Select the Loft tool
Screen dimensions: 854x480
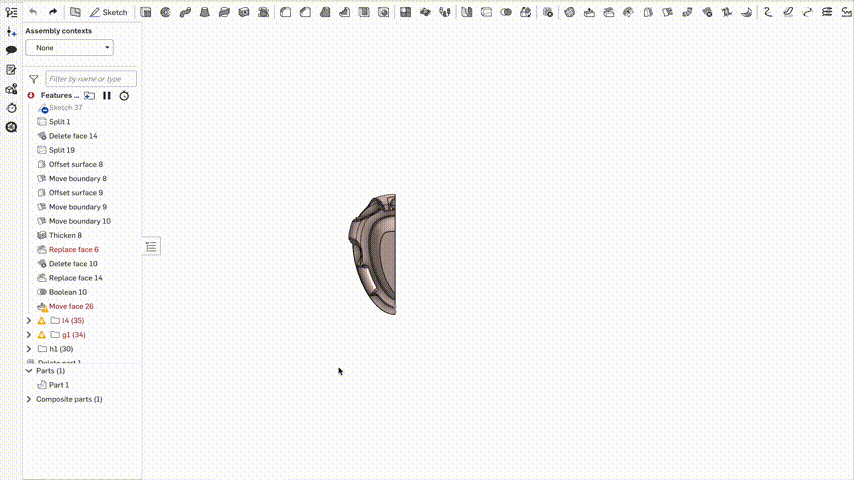click(205, 12)
